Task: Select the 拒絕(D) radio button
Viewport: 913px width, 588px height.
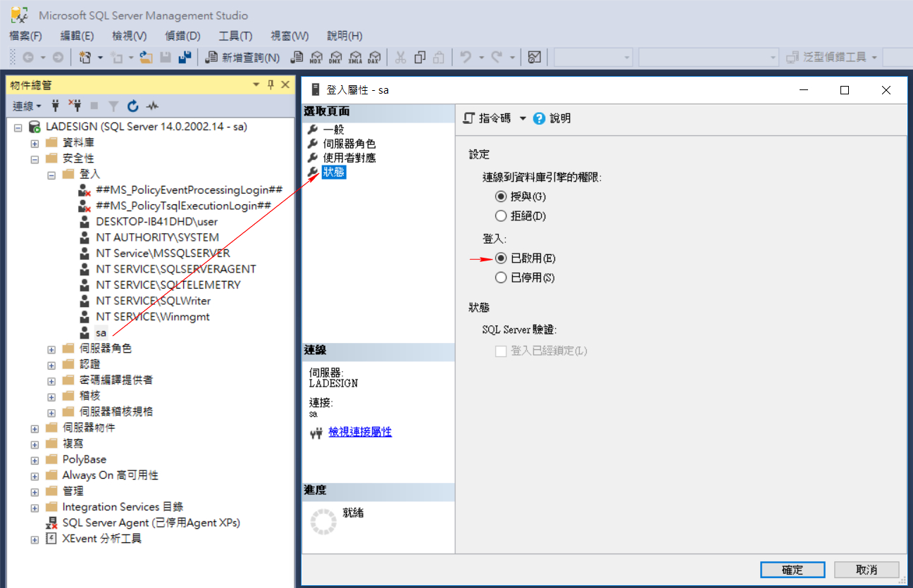Action: pyautogui.click(x=500, y=215)
